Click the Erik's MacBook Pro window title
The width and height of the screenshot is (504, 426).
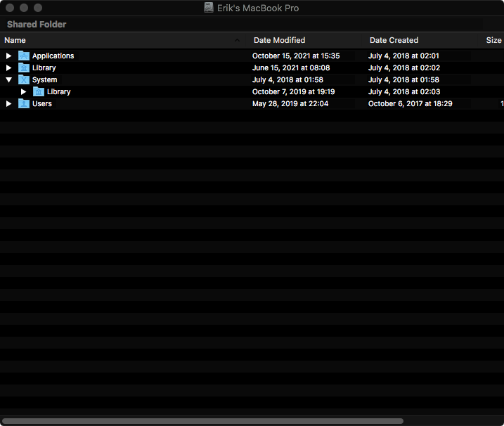tap(258, 8)
